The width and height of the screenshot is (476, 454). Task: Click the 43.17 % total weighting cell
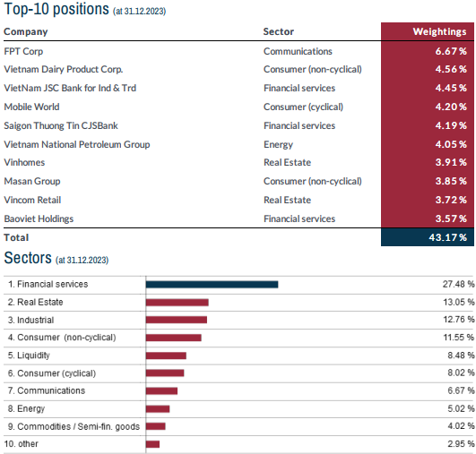pos(428,237)
